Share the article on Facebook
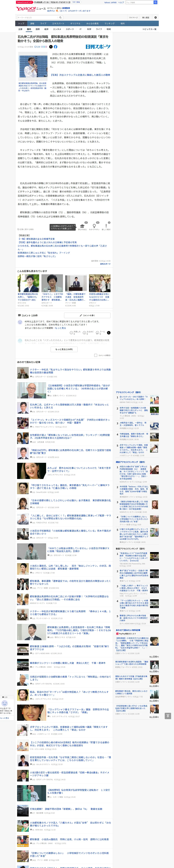The width and height of the screenshot is (174, 868). [55, 47]
